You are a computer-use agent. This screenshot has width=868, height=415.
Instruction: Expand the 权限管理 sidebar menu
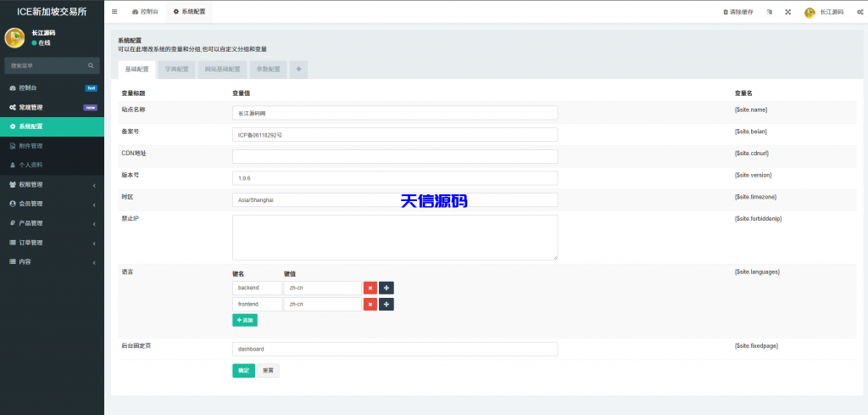pos(52,184)
